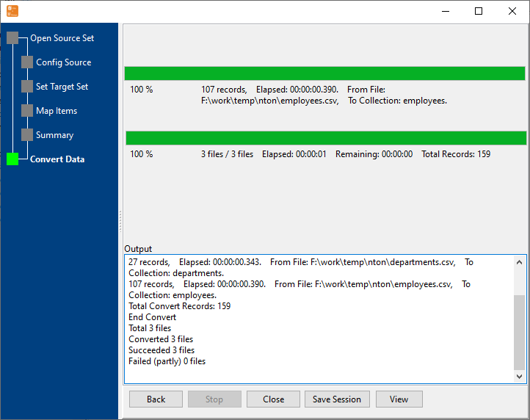
Task: Click the orange application icon in title bar
Action: tap(12, 11)
